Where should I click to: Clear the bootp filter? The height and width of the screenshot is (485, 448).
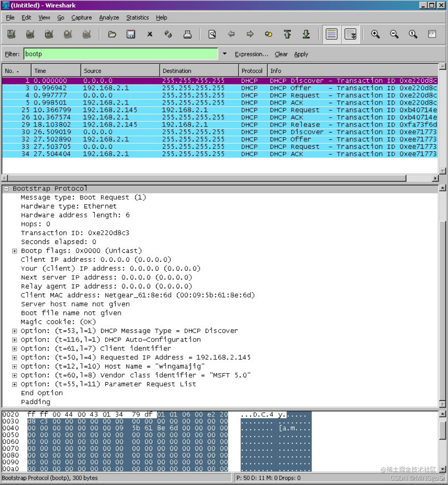[x=281, y=54]
